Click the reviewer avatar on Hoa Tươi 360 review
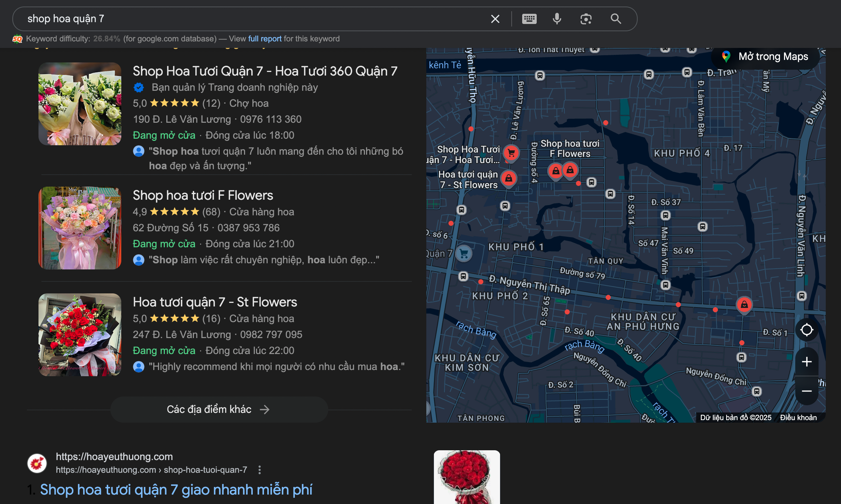Viewport: 841px width, 504px height. 139,151
